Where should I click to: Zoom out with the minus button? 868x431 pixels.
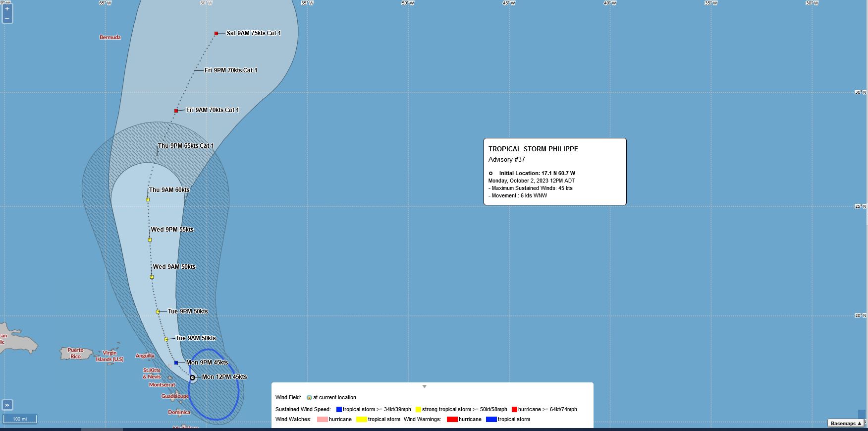[7, 18]
